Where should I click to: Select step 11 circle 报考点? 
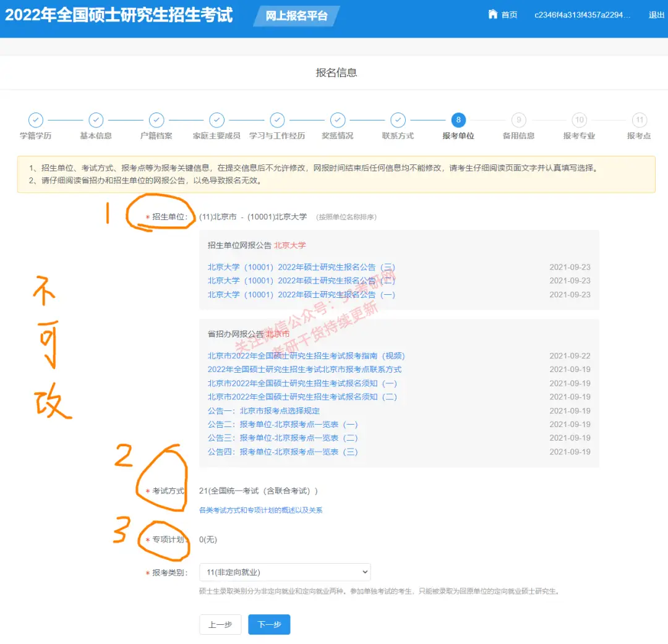[640, 120]
